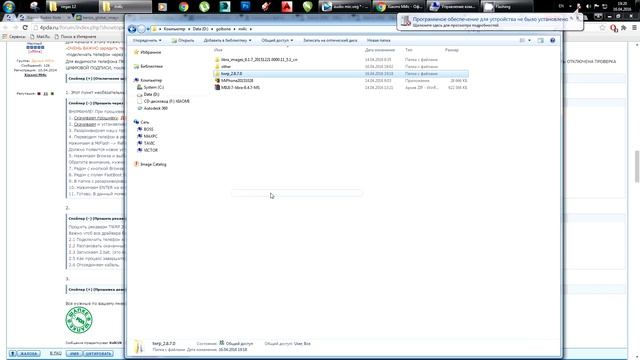
Task: Open the media player taskbar icon
Action: [162, 7]
